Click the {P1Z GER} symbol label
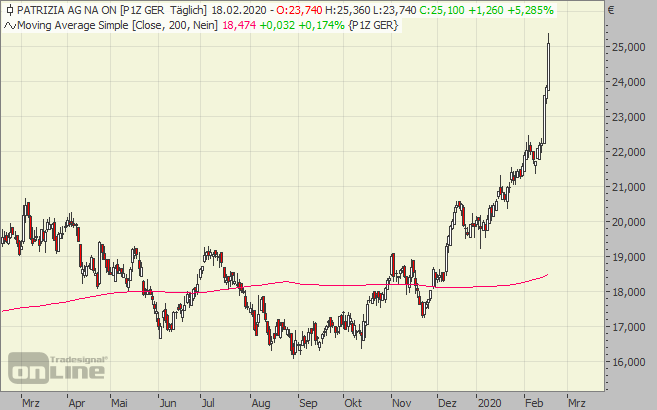 tap(373, 26)
